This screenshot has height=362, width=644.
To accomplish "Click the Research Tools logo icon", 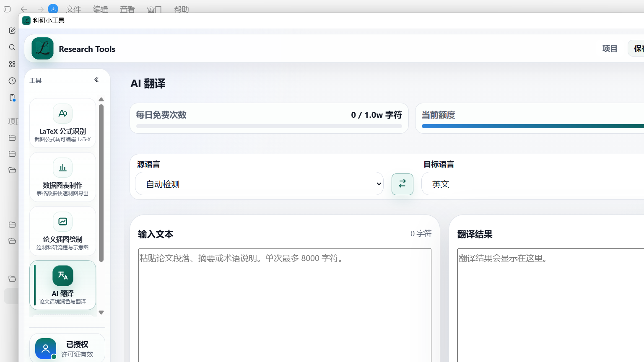I will (x=42, y=49).
